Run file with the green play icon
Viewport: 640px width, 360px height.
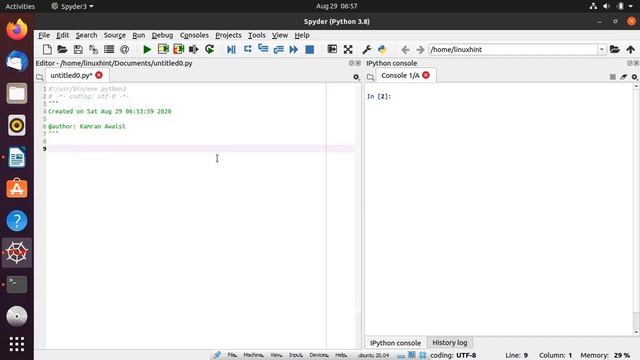[147, 49]
